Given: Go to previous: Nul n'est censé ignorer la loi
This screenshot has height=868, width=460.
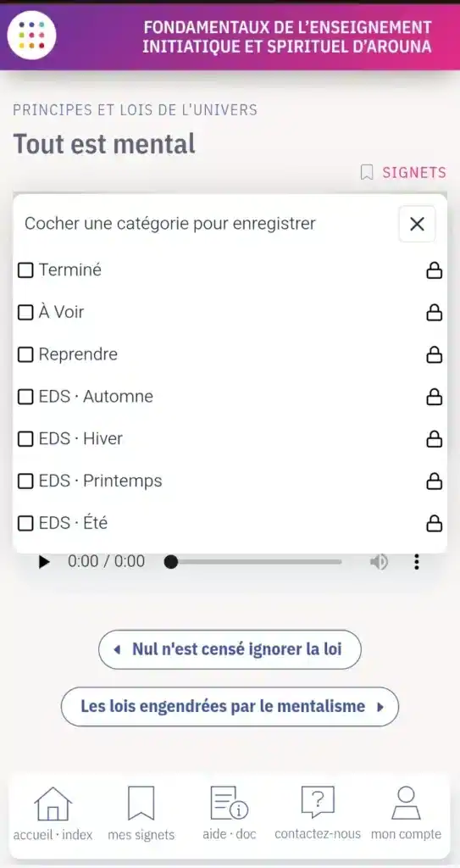Looking at the screenshot, I should (230, 649).
